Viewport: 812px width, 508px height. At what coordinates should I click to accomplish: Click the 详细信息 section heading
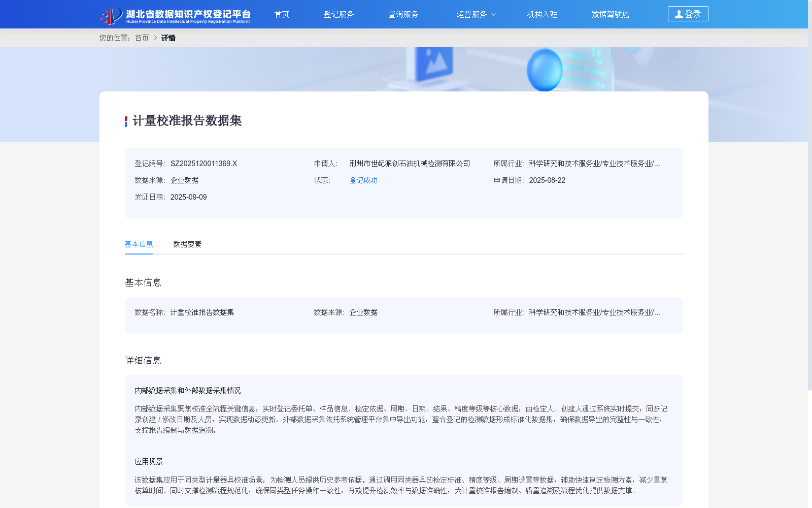(x=143, y=361)
